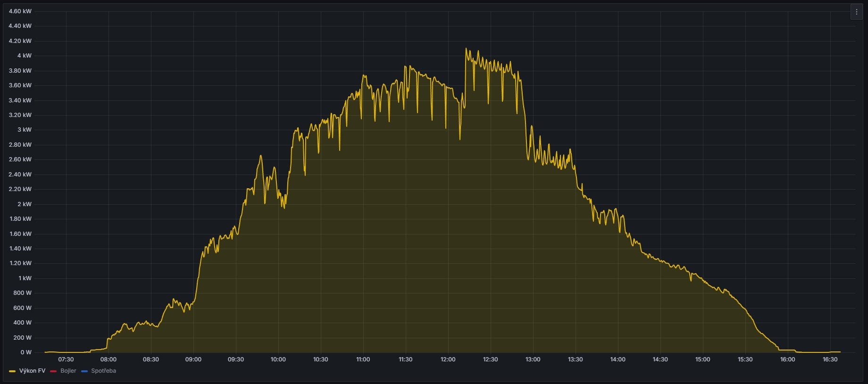868x384 pixels.
Task: Show the Bojler series via legend label
Action: tap(68, 371)
